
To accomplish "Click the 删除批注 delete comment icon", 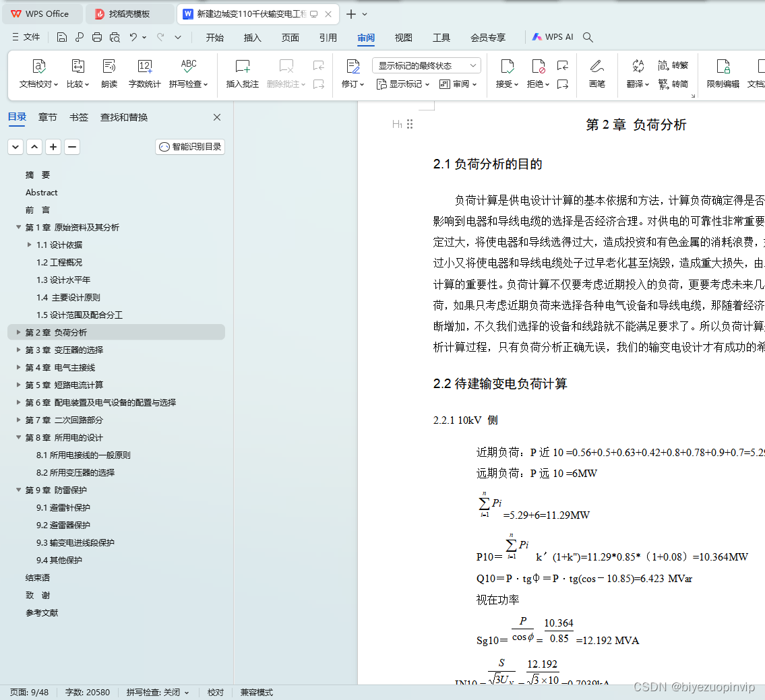I will [x=286, y=66].
